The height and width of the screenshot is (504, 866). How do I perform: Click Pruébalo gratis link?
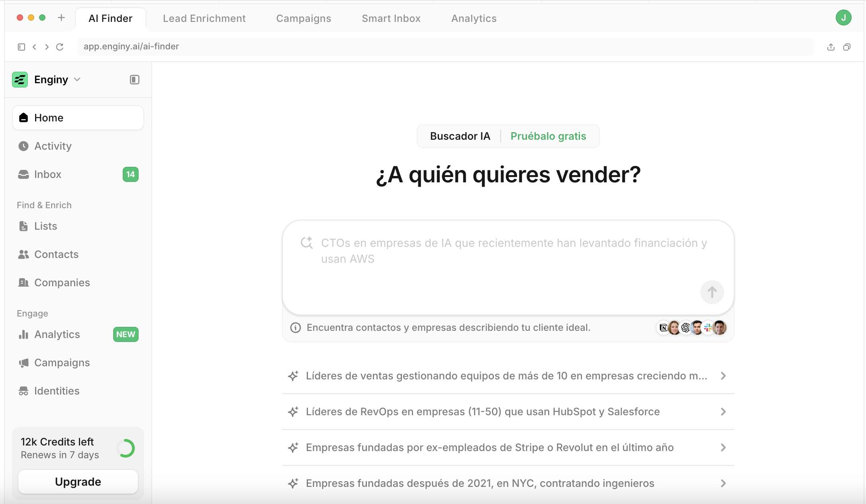coord(548,136)
